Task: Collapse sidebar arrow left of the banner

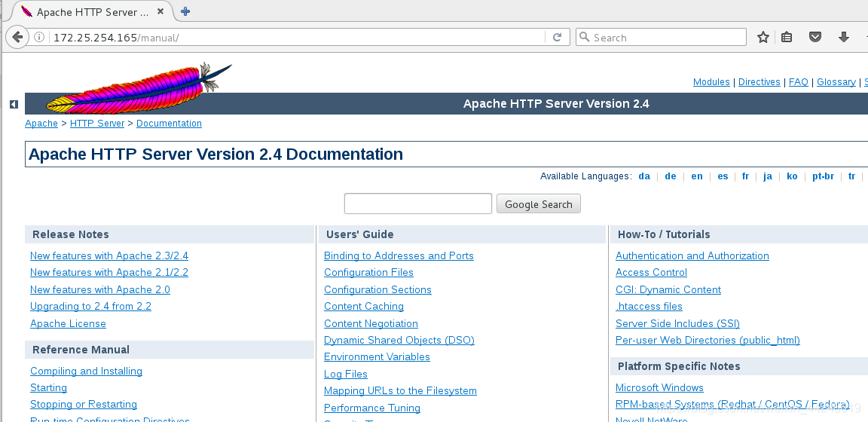Action: [14, 104]
